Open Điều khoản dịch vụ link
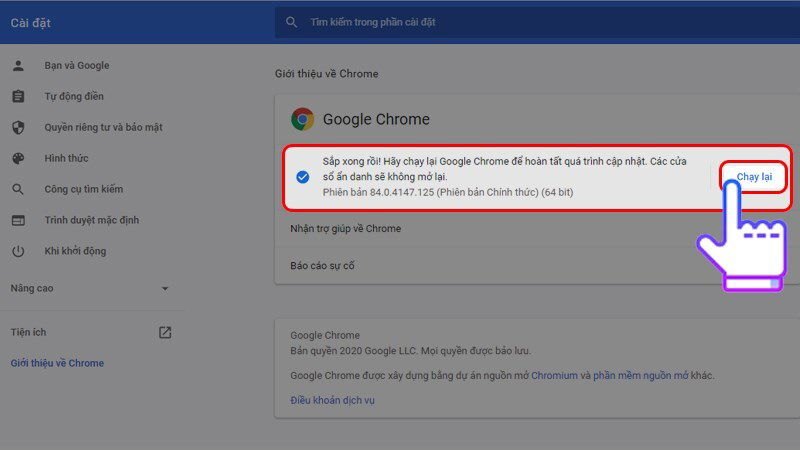Image resolution: width=800 pixels, height=450 pixels. click(x=332, y=401)
